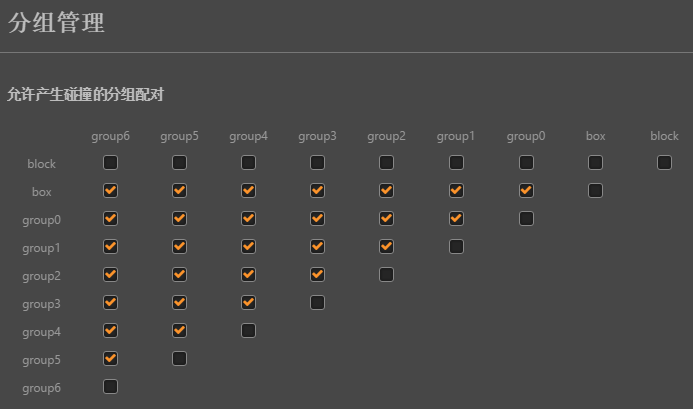Uncheck group5 row under group6 column

[x=110, y=358]
